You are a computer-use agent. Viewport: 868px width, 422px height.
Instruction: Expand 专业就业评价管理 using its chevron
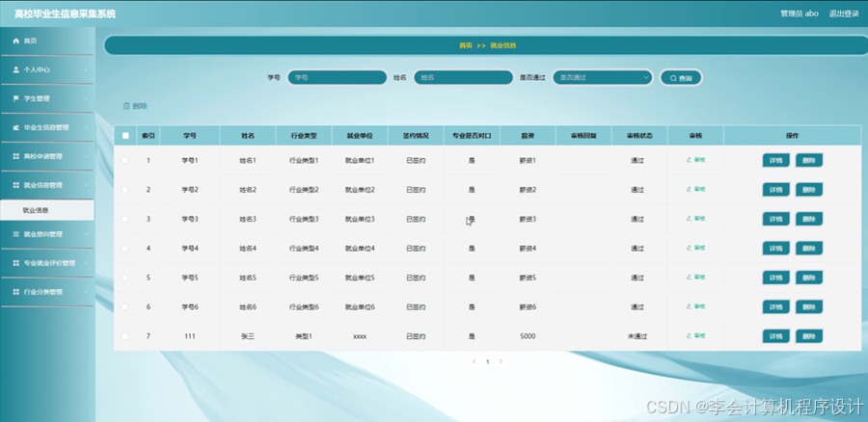tap(86, 263)
